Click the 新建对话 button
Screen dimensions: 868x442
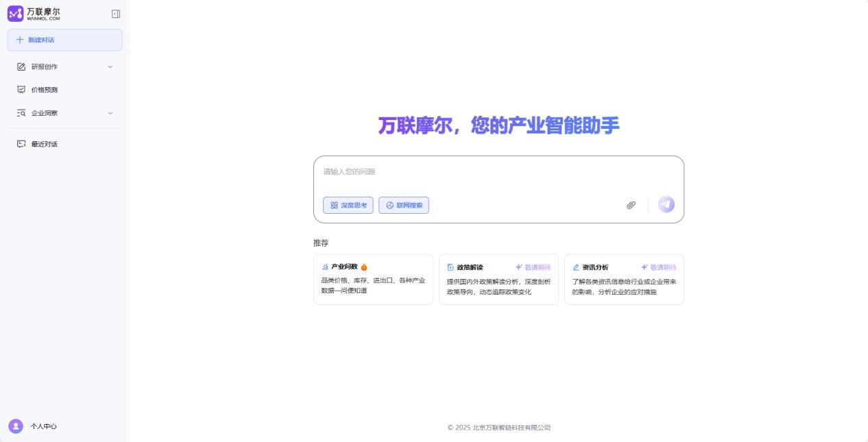click(64, 40)
